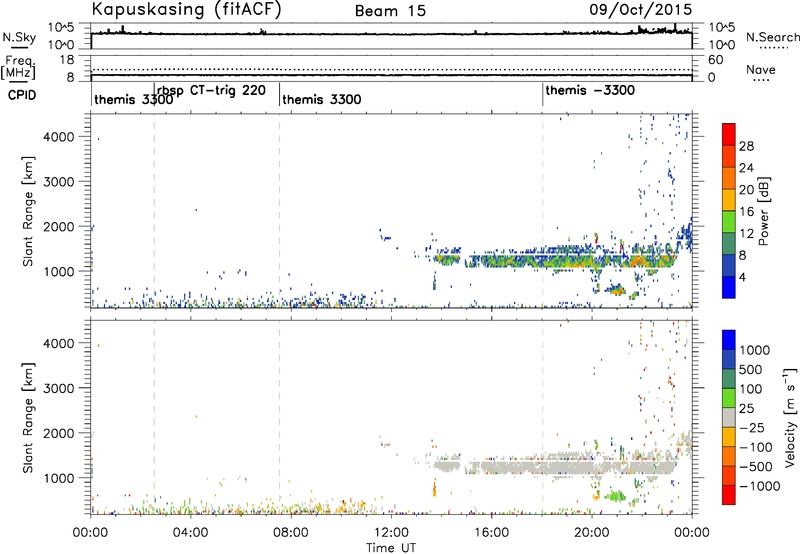Image resolution: width=800 pixels, height=554 pixels.
Task: Click the '08:00' time axis tick label
Action: pyautogui.click(x=291, y=533)
